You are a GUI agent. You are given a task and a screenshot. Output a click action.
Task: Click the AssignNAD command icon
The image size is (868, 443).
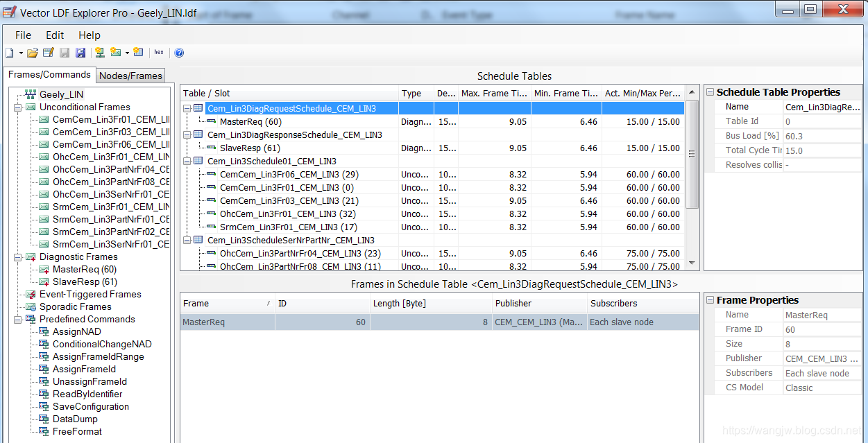[44, 332]
